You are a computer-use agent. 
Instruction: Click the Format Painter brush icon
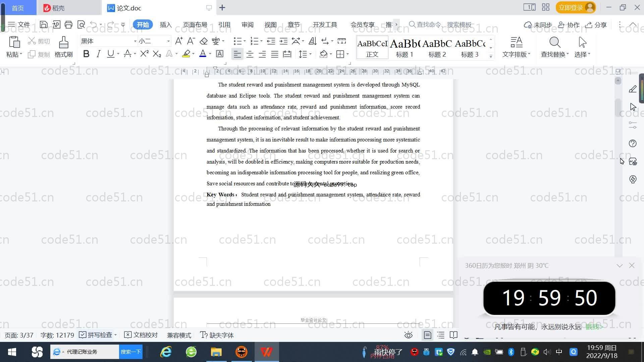63,43
